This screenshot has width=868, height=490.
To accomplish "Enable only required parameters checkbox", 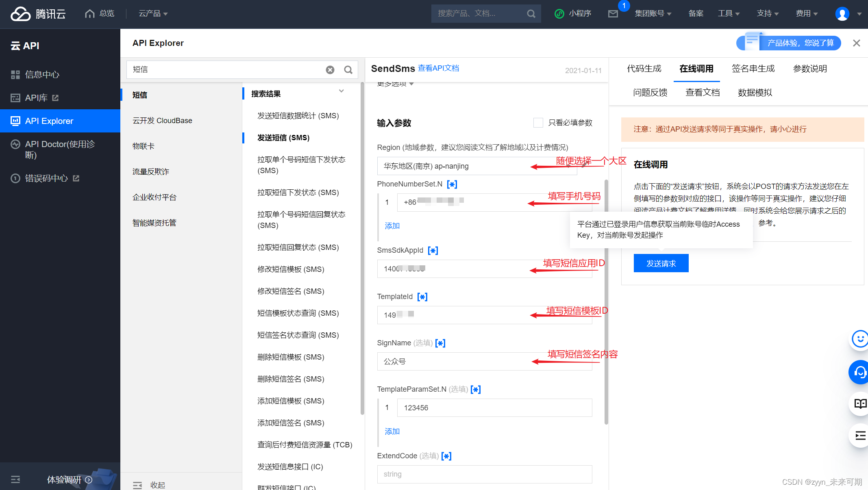I will point(538,123).
